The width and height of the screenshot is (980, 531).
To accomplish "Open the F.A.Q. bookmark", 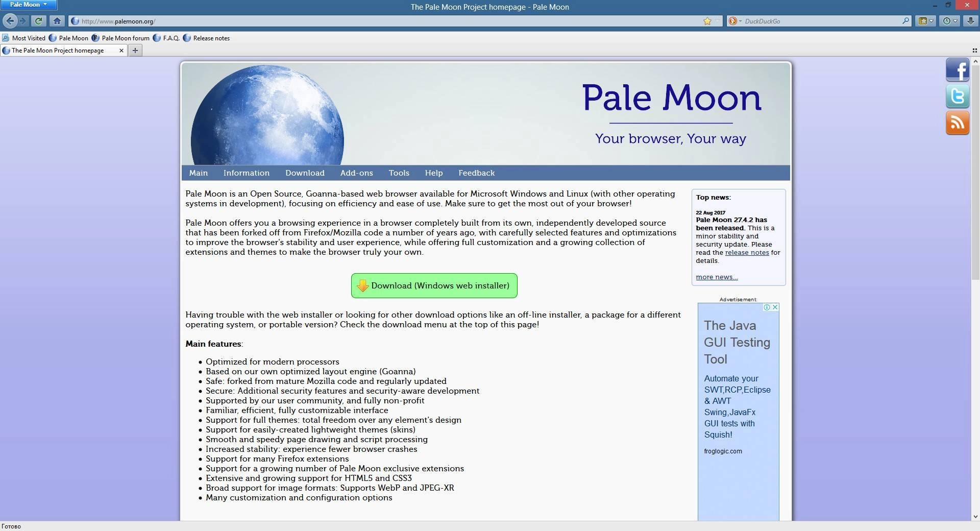I will click(166, 38).
